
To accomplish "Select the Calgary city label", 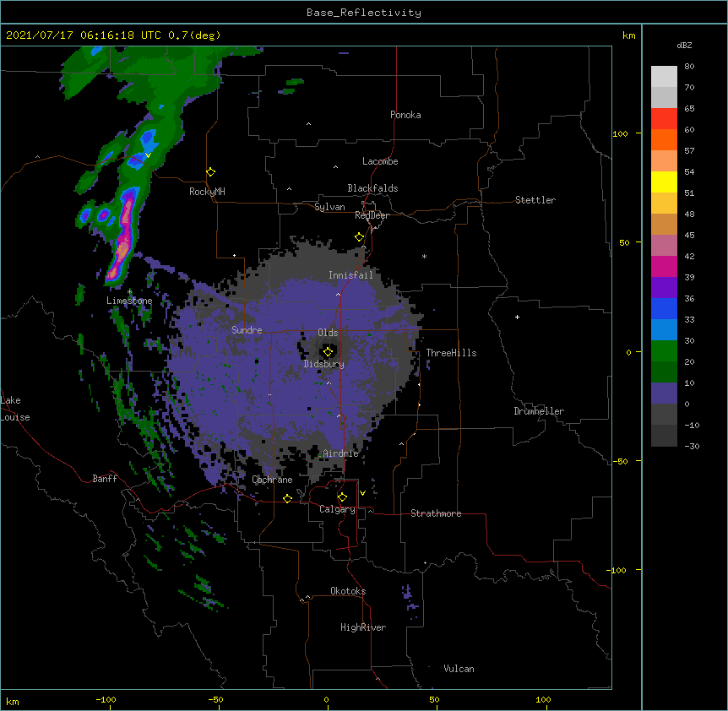I will (x=338, y=509).
